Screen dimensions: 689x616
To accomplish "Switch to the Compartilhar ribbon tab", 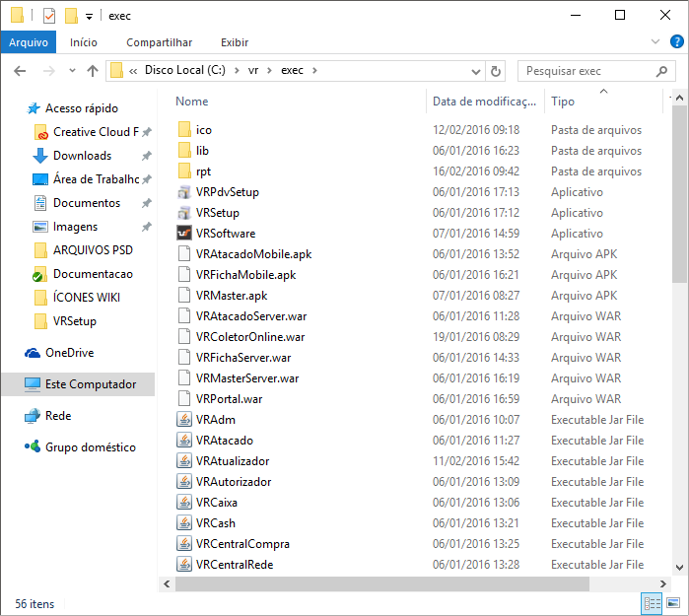I will (x=159, y=42).
